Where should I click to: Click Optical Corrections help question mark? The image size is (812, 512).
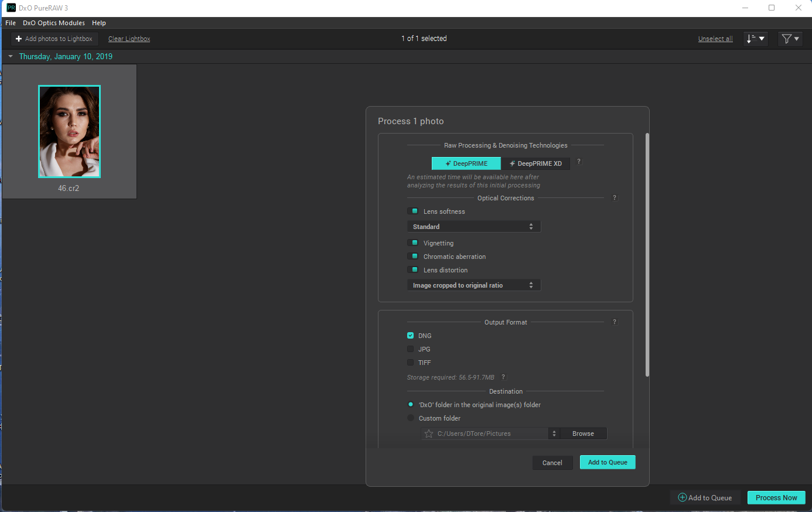(x=615, y=198)
